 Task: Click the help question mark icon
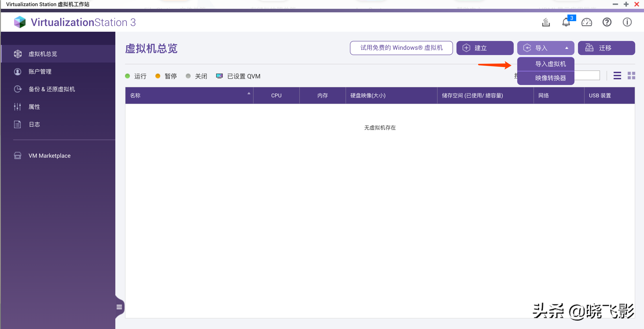tap(607, 22)
